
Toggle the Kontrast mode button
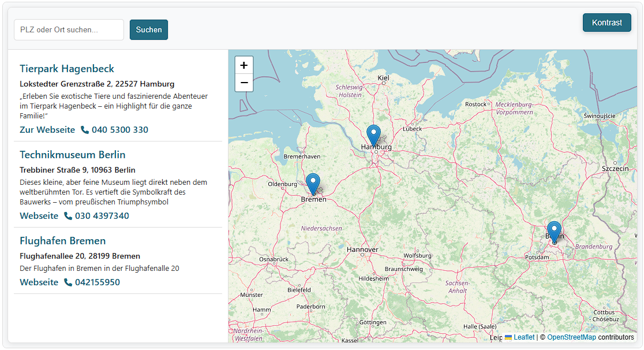point(606,23)
